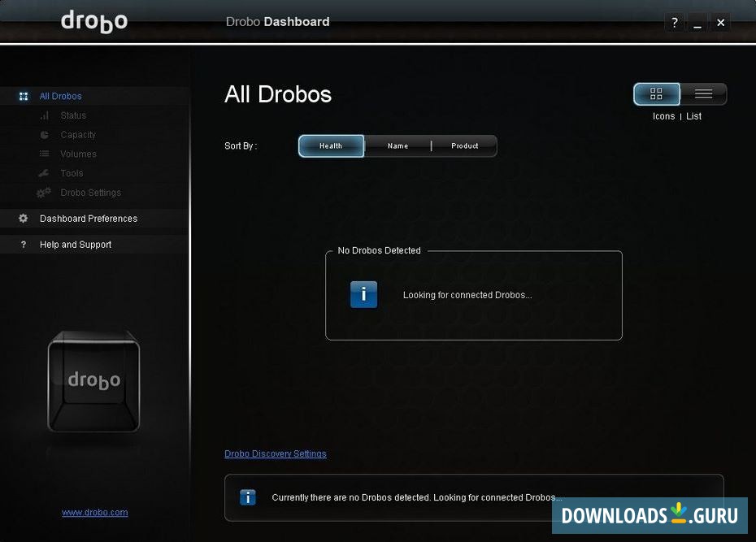The image size is (756, 542).
Task: Sort Drobos by Product
Action: pyautogui.click(x=465, y=146)
